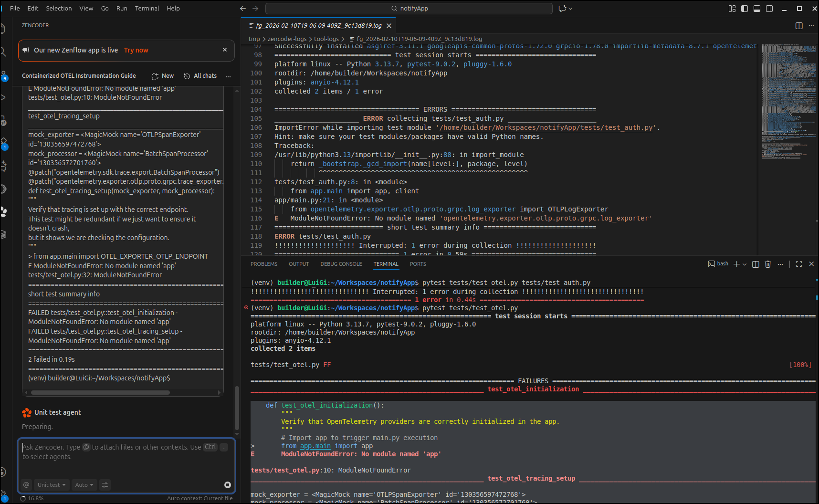Open Customize Layout icon in title bar
The image size is (819, 504).
click(732, 9)
